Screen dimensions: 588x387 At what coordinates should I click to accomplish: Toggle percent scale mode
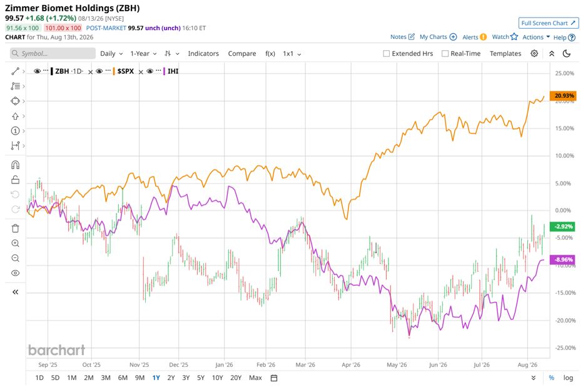(551, 378)
